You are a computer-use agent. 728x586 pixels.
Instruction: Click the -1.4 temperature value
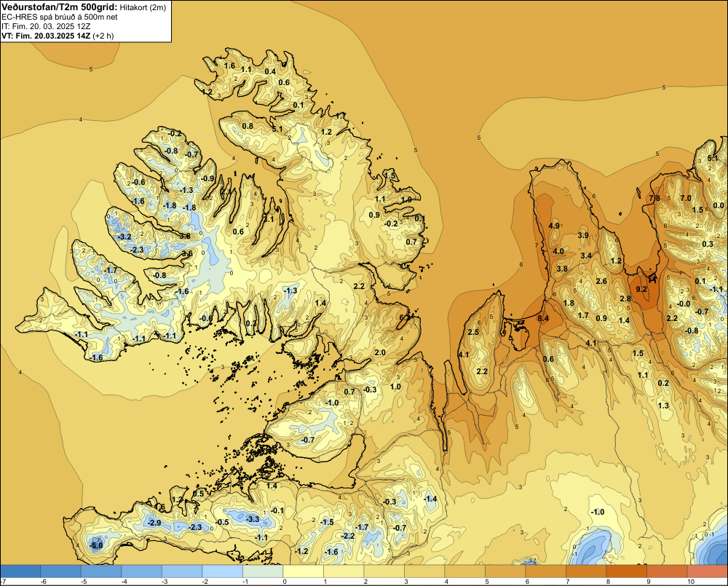[x=430, y=499]
